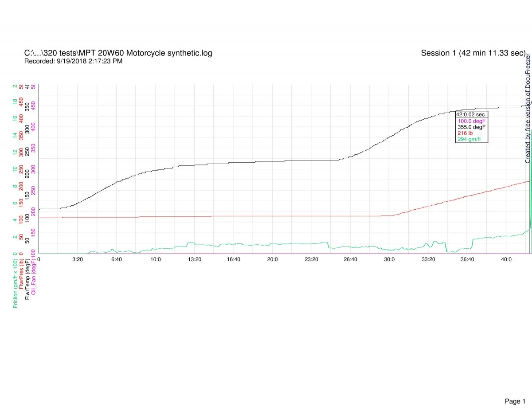Click the 3:20 time axis tick

pos(78,259)
